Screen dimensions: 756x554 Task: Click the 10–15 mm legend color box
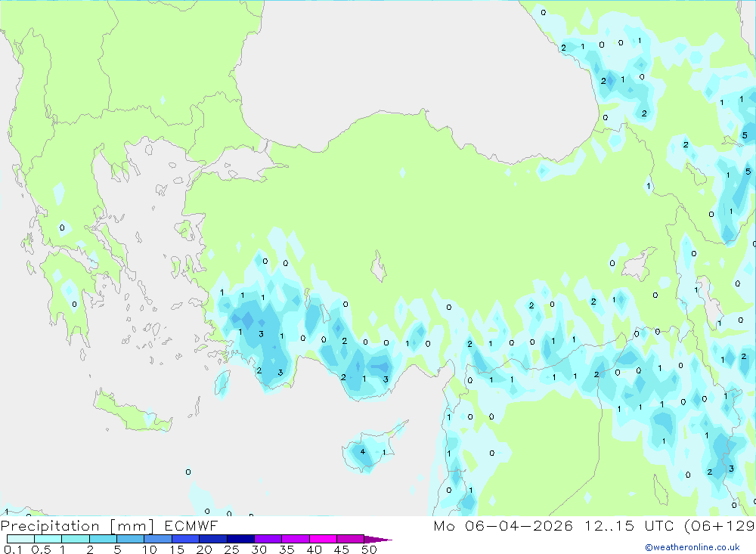click(158, 539)
